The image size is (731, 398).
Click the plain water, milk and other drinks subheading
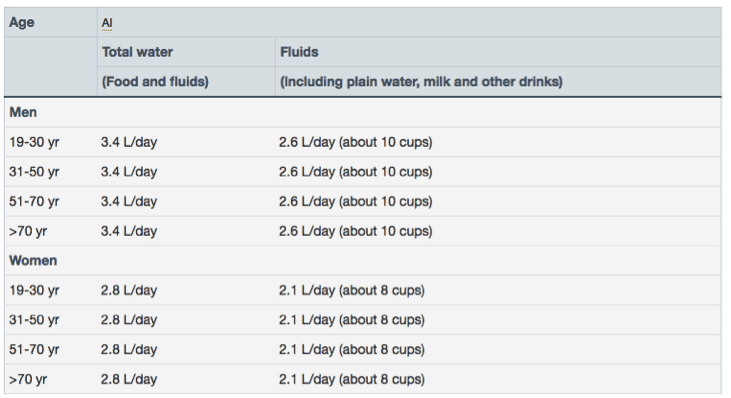[421, 82]
